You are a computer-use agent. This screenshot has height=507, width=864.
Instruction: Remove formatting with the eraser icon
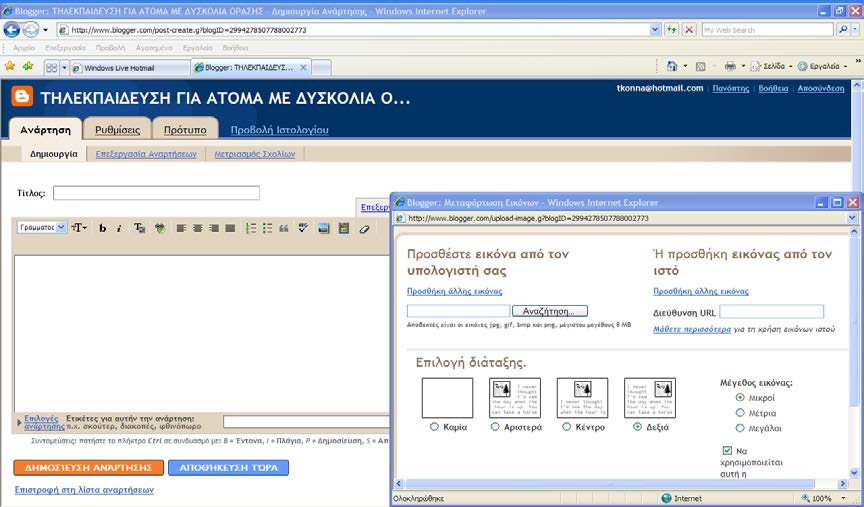click(x=364, y=229)
